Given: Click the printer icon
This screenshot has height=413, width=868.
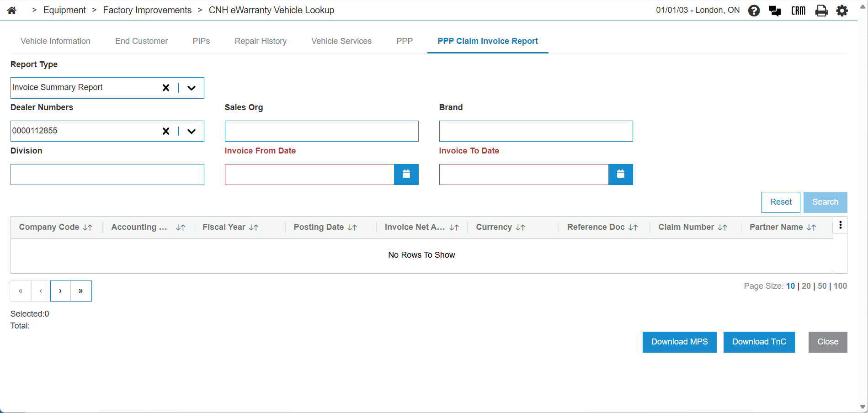Looking at the screenshot, I should pos(821,11).
